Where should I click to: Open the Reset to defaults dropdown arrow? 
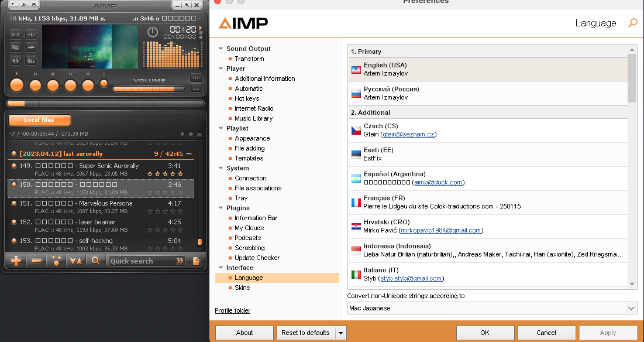(340, 333)
